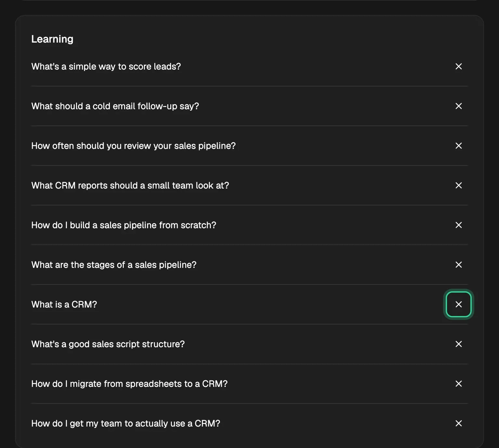Screen dimensions: 499x448
Task: Click the Learning section heading
Action: pos(52,39)
